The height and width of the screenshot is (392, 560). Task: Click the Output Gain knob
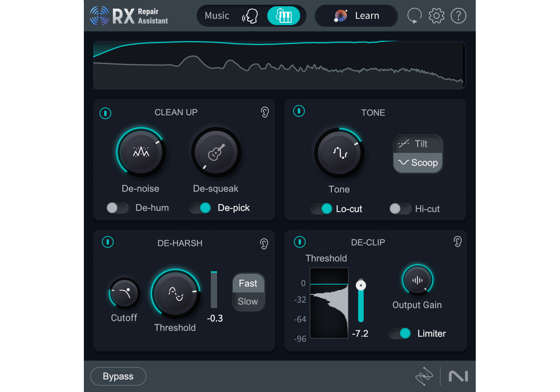417,280
